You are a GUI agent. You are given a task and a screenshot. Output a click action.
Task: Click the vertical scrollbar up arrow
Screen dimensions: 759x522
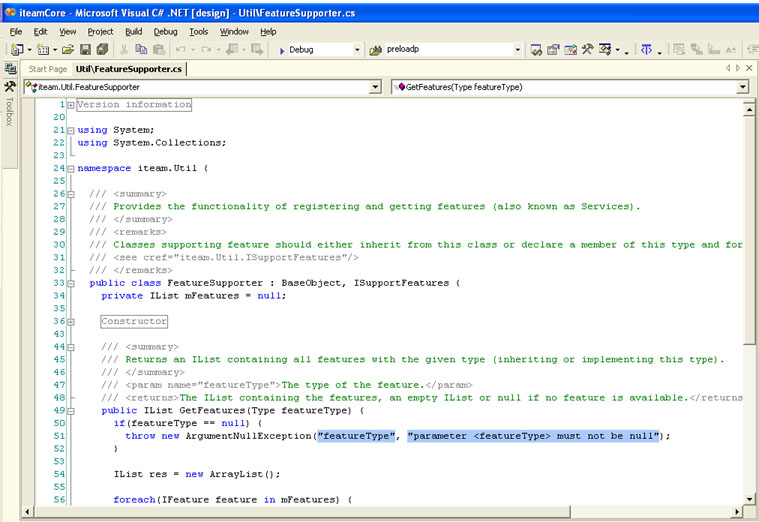[749, 110]
